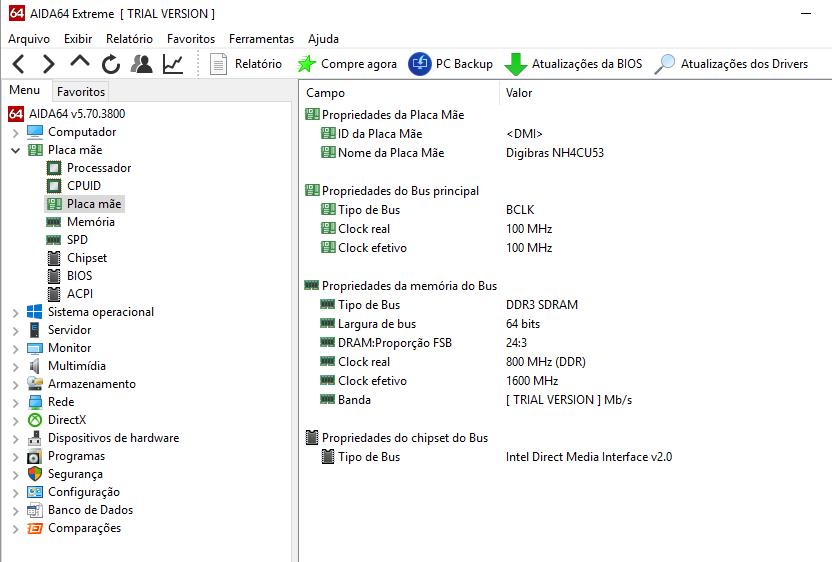Open the graph chart toolbar icon

tap(173, 64)
